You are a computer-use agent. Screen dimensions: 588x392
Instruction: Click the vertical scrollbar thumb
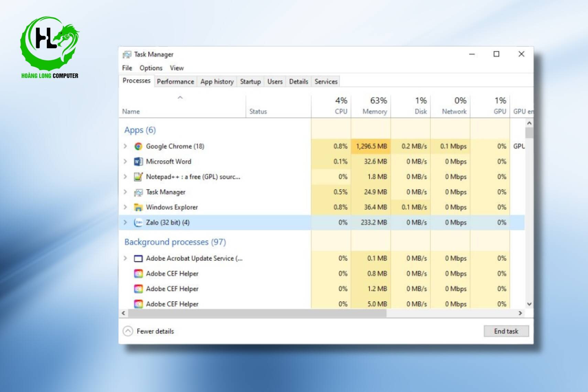coord(529,132)
